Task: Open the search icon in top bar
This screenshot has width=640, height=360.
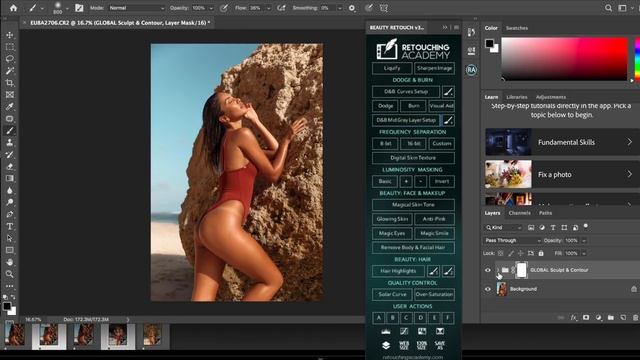Action: 608,8
